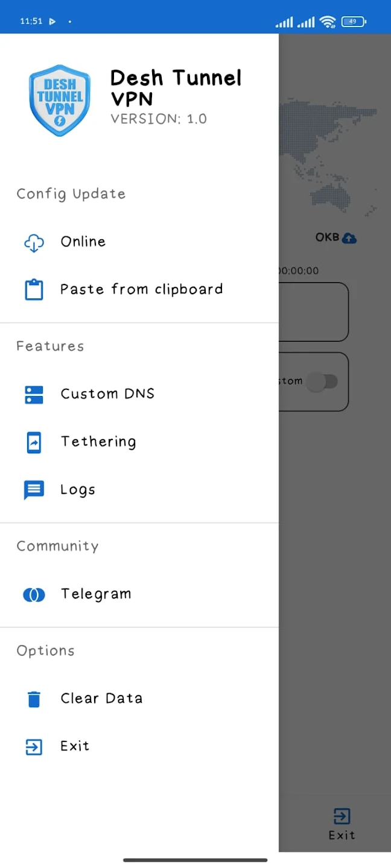
Task: Click the Exit arrow icon in the drawer
Action: point(34,746)
